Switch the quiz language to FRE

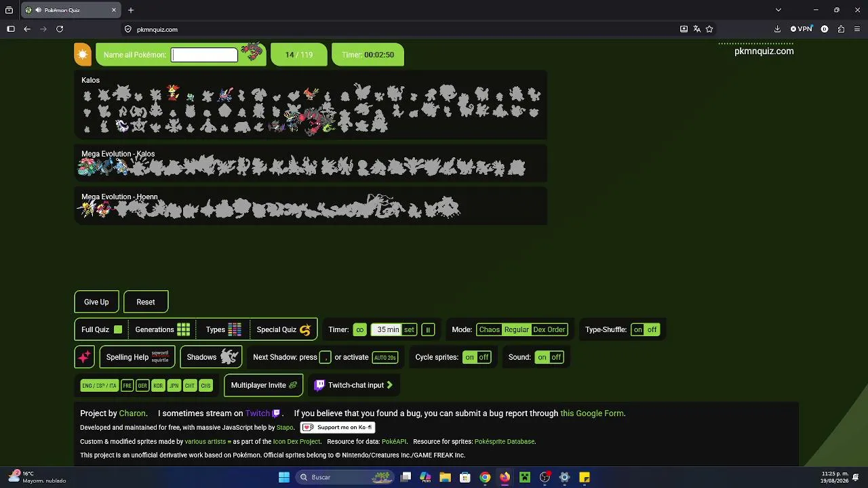[127, 386]
